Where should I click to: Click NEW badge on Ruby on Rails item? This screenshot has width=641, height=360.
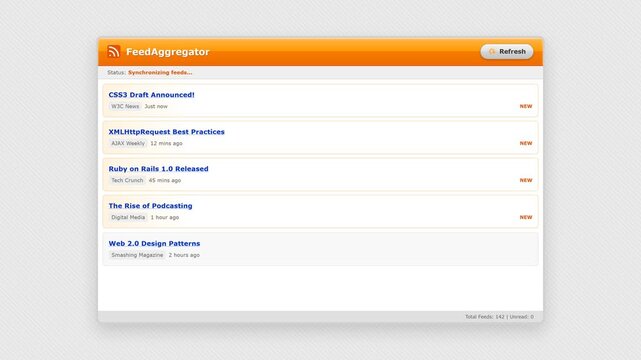coord(526,180)
